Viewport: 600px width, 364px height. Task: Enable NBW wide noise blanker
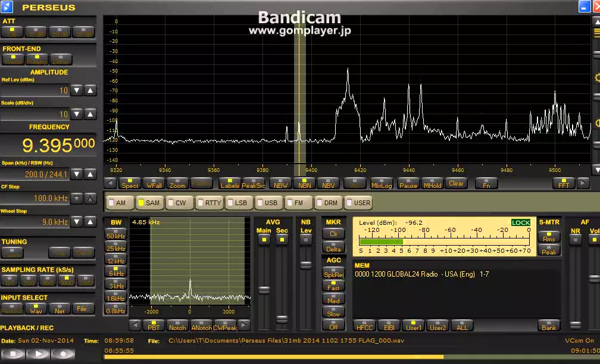[280, 184]
